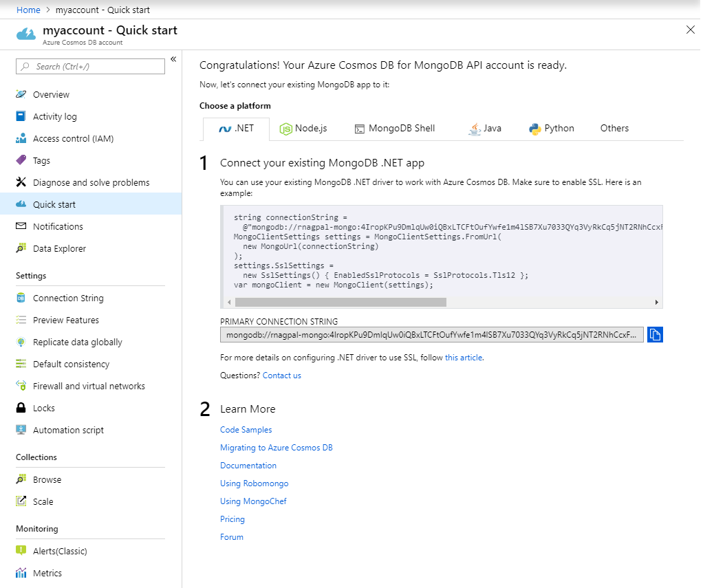Open the Code Samples link

point(246,429)
